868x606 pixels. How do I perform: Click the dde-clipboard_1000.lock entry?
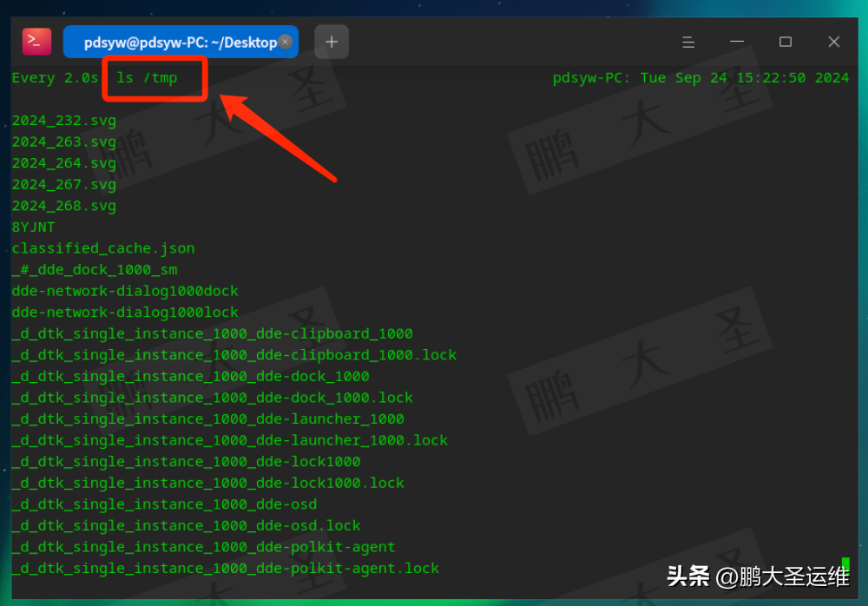234,355
